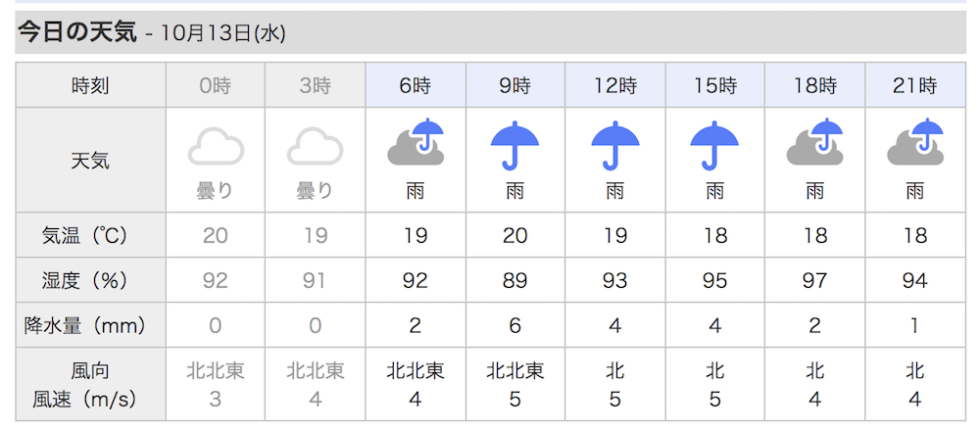Click the 時刻 header cell
980x429 pixels.
(90, 85)
